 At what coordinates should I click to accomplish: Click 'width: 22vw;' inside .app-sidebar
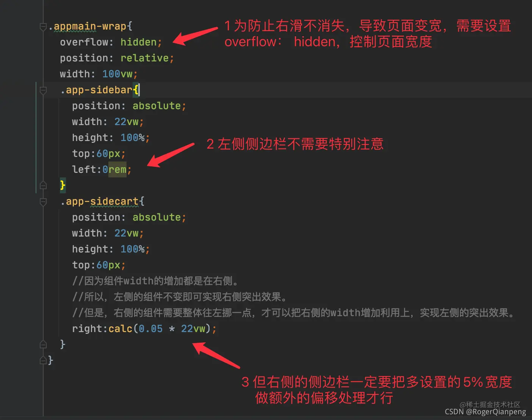point(108,122)
